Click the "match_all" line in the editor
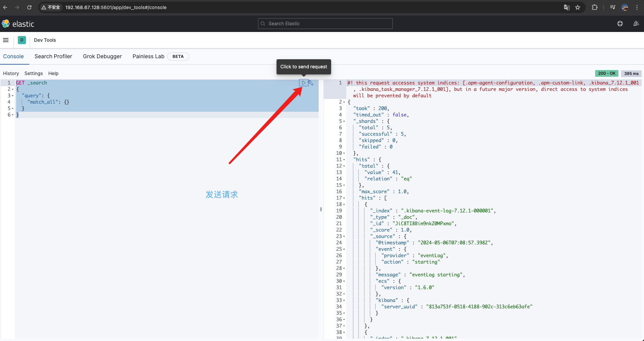644x341 pixels. point(48,102)
